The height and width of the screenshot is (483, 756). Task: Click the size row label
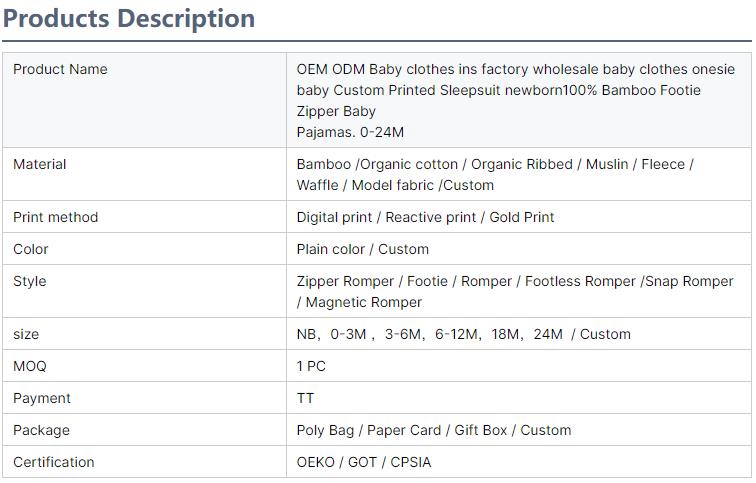(26, 334)
